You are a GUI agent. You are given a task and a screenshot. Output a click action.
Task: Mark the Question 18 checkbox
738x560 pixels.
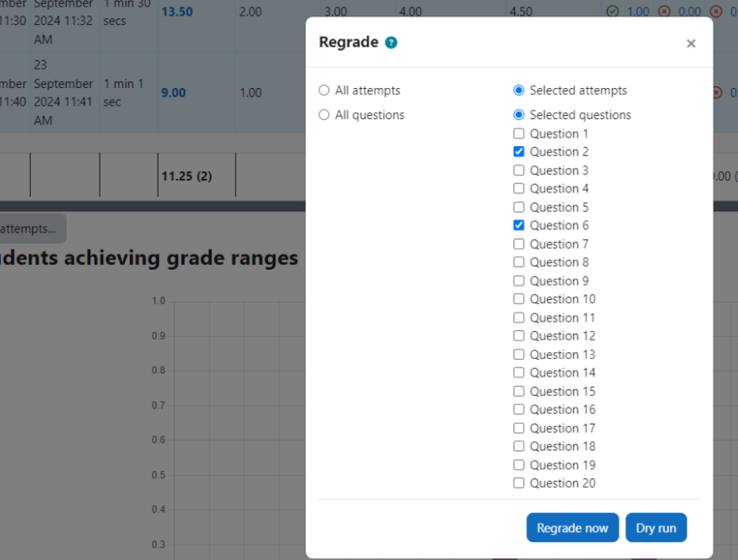point(518,446)
